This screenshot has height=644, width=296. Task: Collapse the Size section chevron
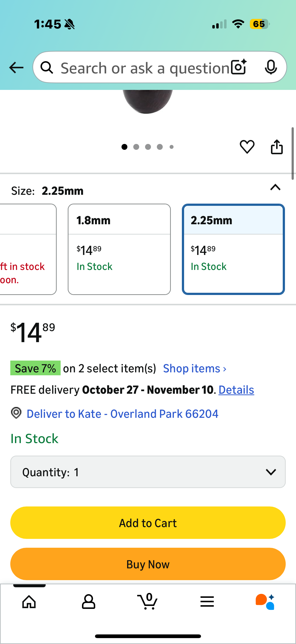click(275, 187)
